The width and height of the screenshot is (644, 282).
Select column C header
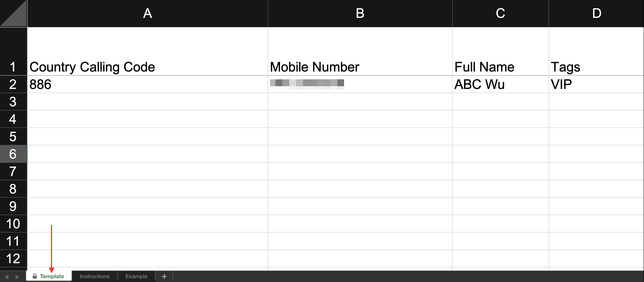click(x=501, y=13)
